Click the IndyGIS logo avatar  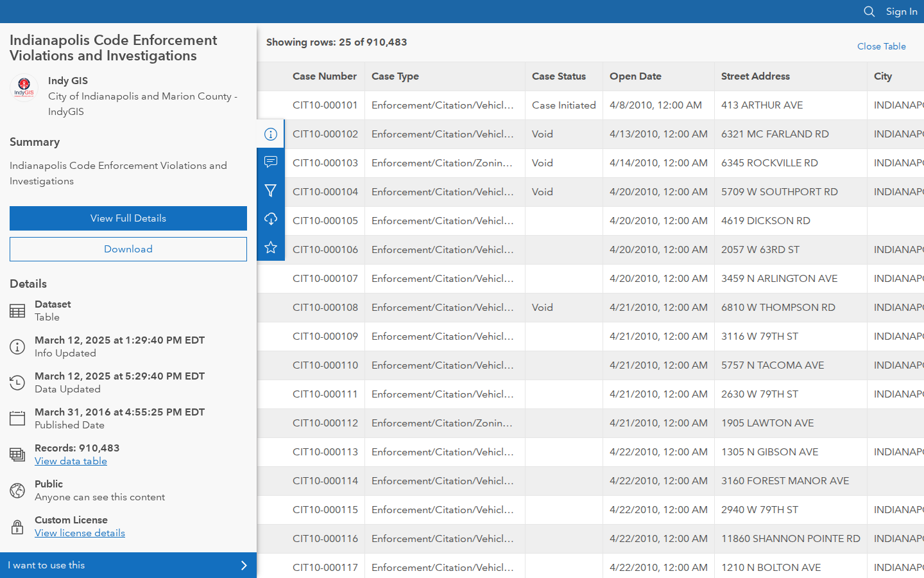click(x=24, y=87)
